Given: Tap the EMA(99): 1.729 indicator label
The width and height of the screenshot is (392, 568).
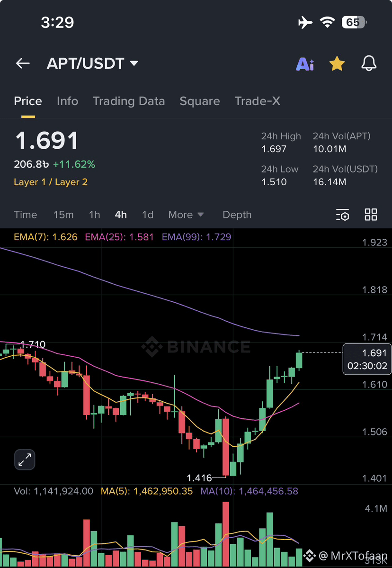Looking at the screenshot, I should click(x=196, y=237).
